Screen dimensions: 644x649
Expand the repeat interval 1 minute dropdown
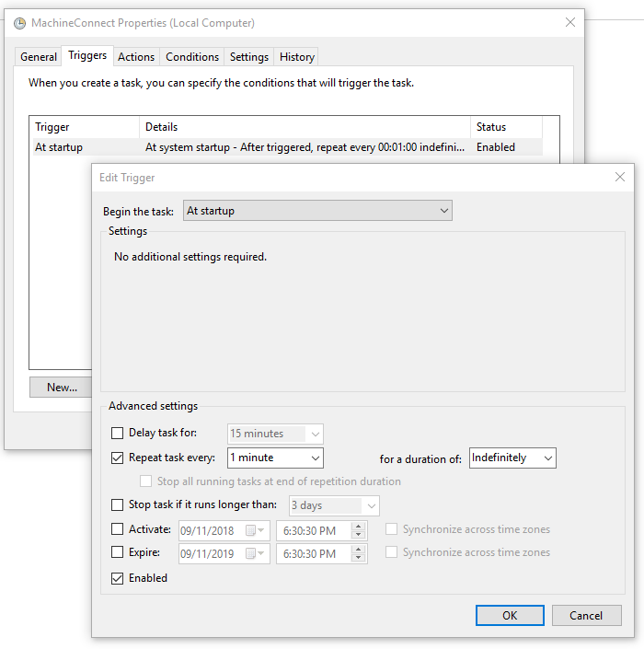275,458
